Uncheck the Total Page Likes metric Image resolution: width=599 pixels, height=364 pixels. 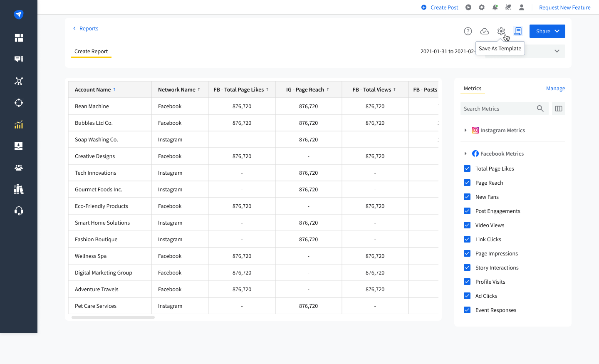pyautogui.click(x=467, y=168)
